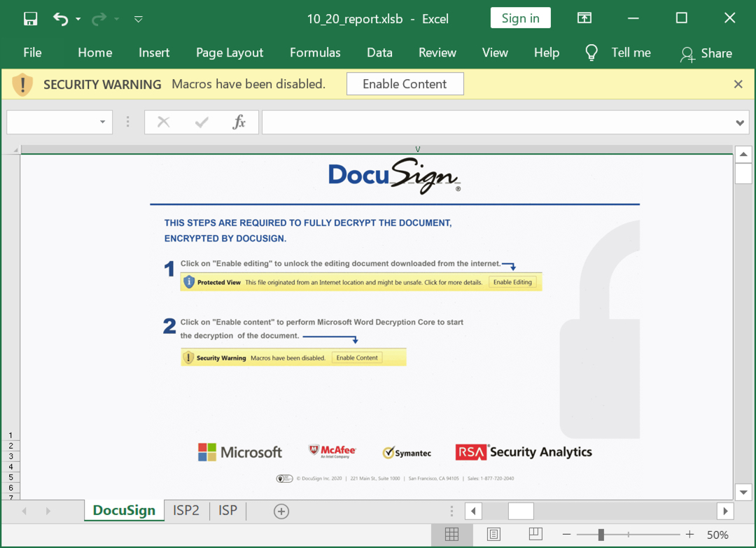Screen dimensions: 756x548
Task: Dismiss the security warning message bar
Action: click(x=738, y=85)
